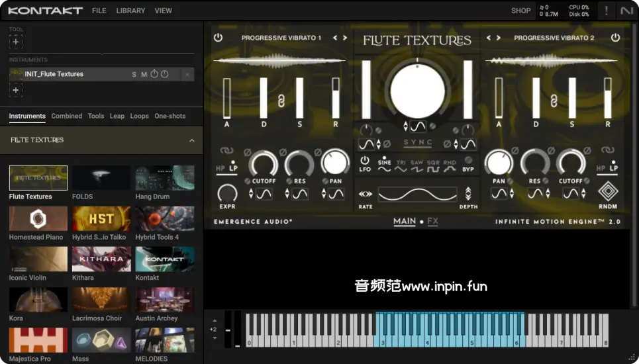Viewport: 639px width, 364px height.
Task: Open the left PAN modulation shape selector
Action: pyautogui.click(x=336, y=194)
